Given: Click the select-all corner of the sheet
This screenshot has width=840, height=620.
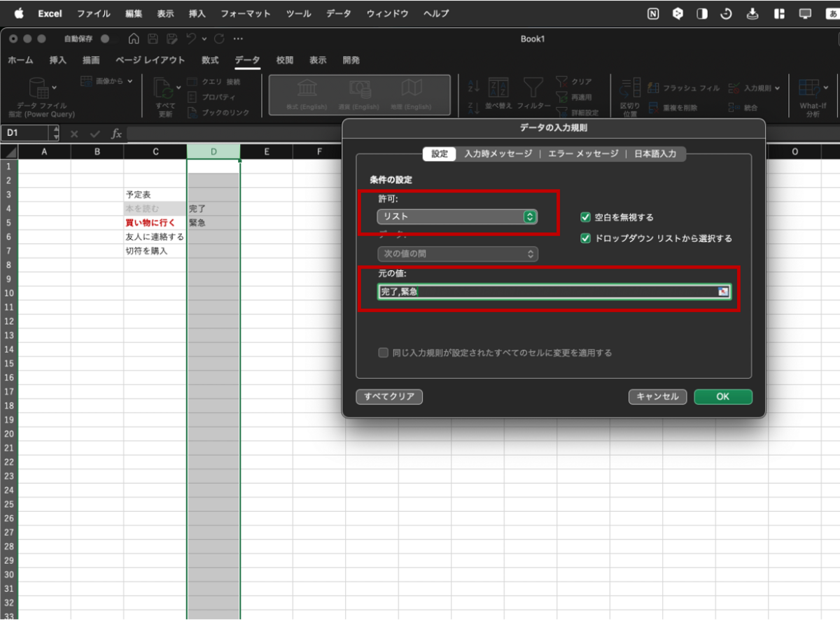Looking at the screenshot, I should click(x=9, y=152).
